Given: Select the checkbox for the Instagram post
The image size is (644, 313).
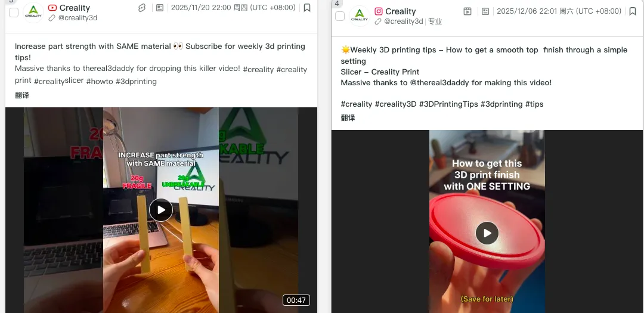Looking at the screenshot, I should (x=340, y=16).
